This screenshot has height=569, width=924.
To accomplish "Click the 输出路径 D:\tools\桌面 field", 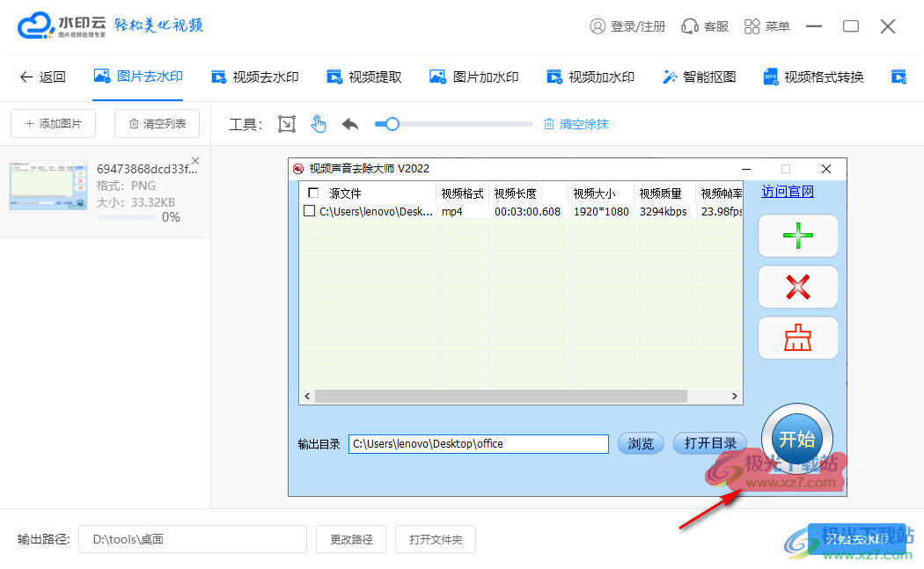I will pyautogui.click(x=193, y=540).
